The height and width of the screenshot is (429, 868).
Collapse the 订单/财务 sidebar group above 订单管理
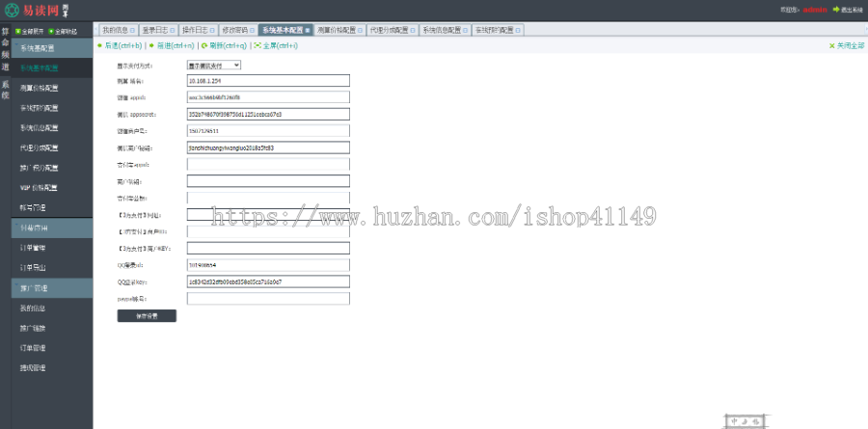[x=52, y=228]
